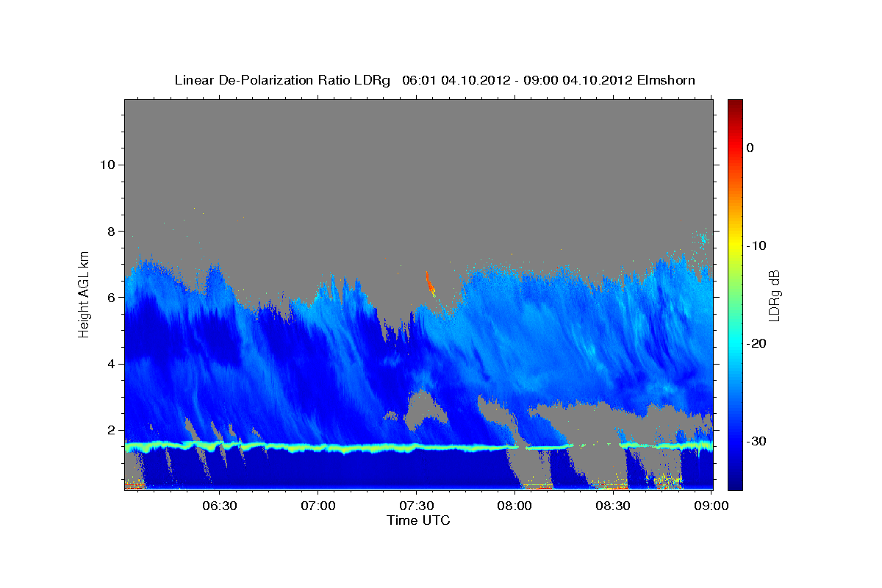
Task: Click the 09:00 time tick label
Action: pyautogui.click(x=711, y=506)
